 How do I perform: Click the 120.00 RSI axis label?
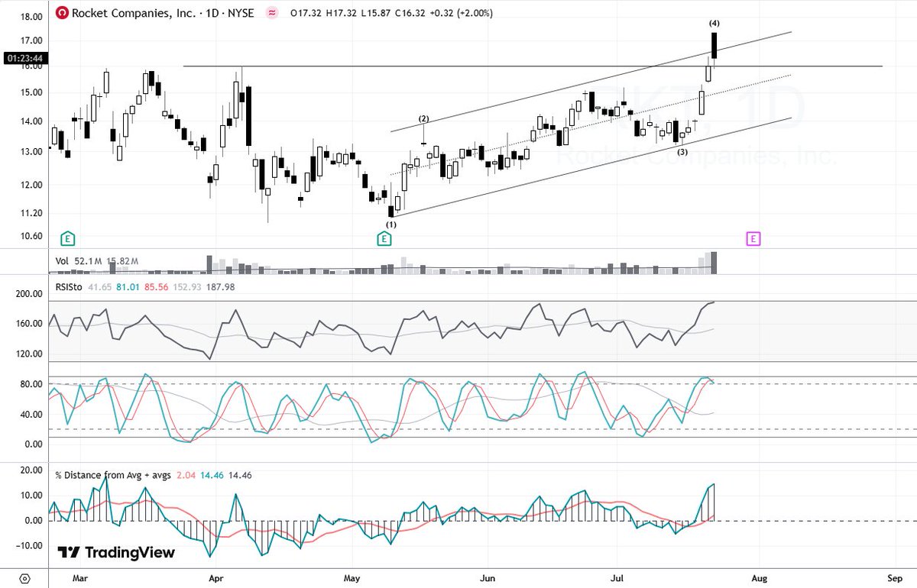coord(29,354)
